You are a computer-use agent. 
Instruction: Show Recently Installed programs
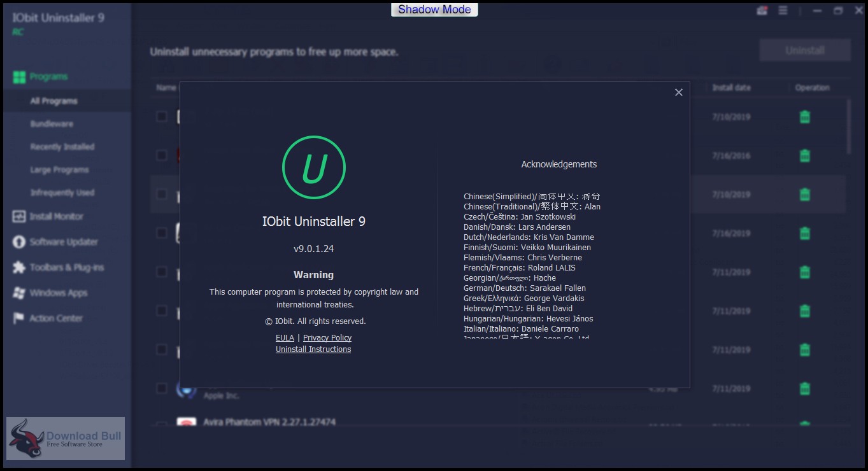point(62,147)
